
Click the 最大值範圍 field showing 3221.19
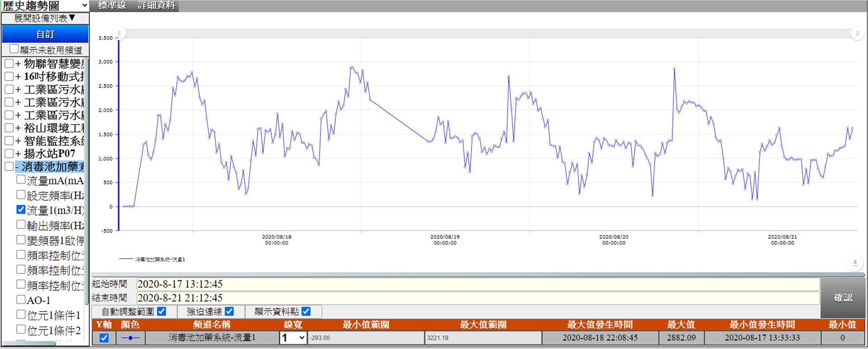(483, 338)
